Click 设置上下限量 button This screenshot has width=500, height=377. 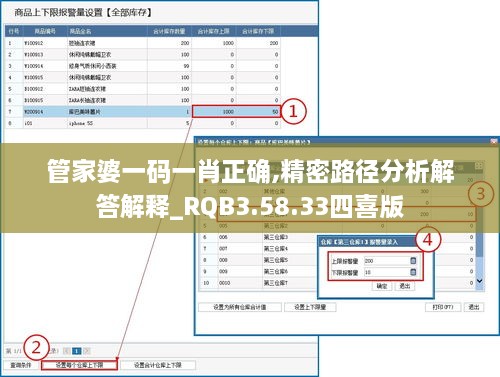click(x=310, y=307)
